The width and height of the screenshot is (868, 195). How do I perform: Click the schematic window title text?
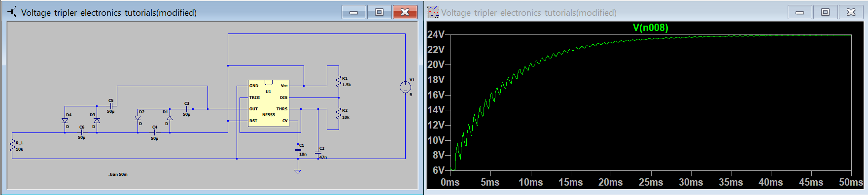point(109,13)
